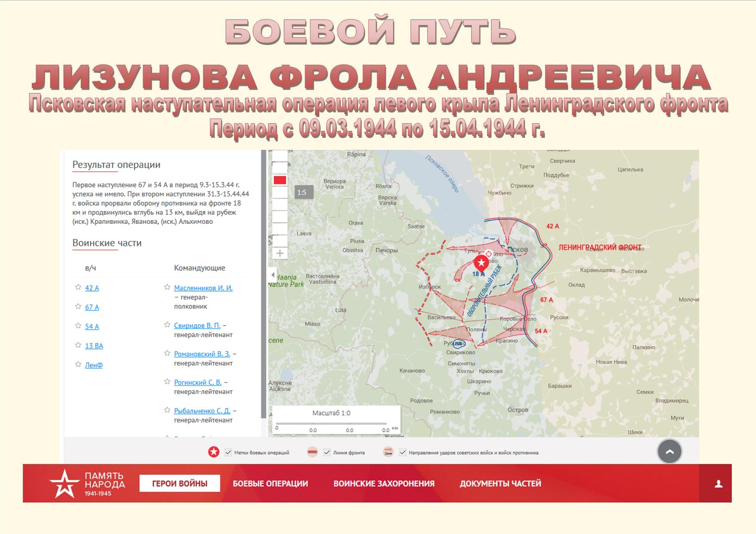Screen dimensions: 756x534
Task: Click the 54 А map label
Action: pyautogui.click(x=541, y=331)
